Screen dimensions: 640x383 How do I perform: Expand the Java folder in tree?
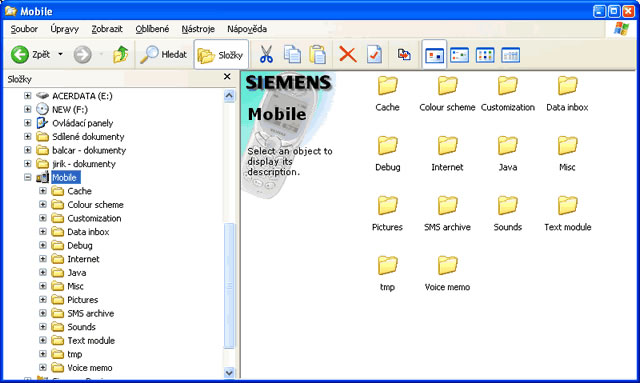[x=43, y=272]
